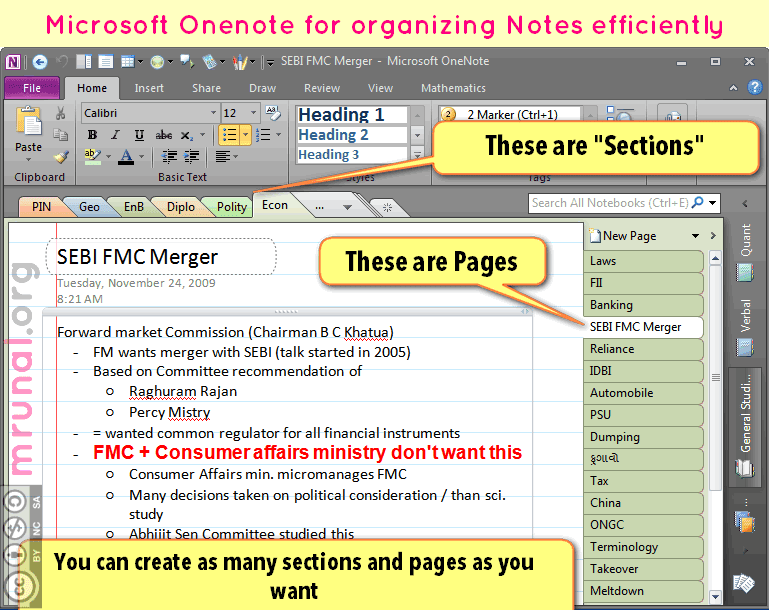Open the Paste options dropdown arrow

[28, 160]
